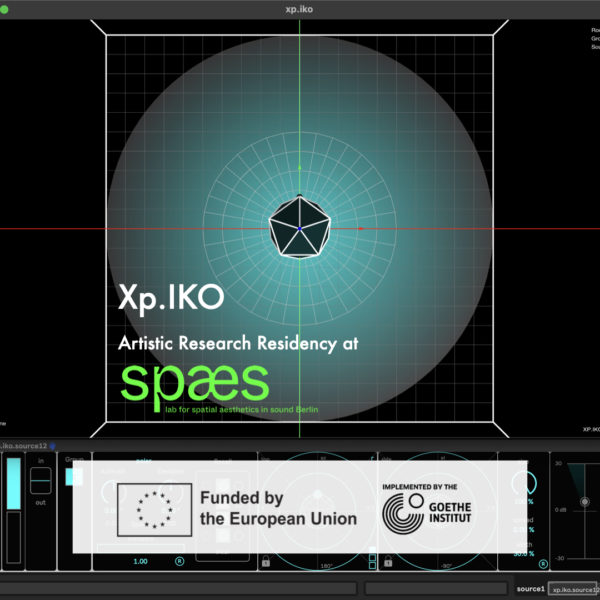The width and height of the screenshot is (600, 600).
Task: Toggle the lock icon of the 180° pad
Action: point(266,562)
